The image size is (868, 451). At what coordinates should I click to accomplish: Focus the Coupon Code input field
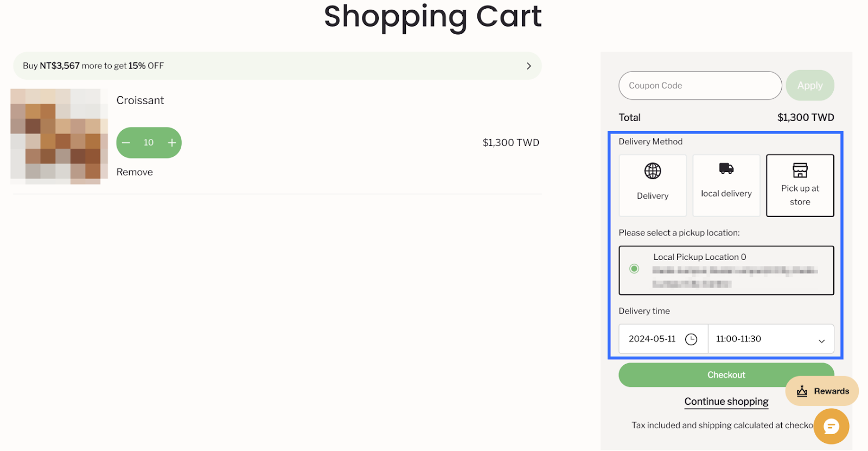pyautogui.click(x=699, y=86)
